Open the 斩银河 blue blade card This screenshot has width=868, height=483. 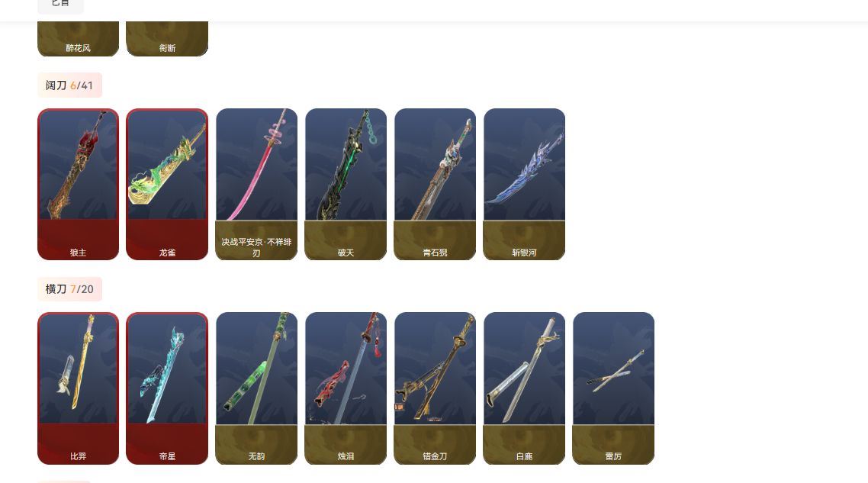point(524,184)
